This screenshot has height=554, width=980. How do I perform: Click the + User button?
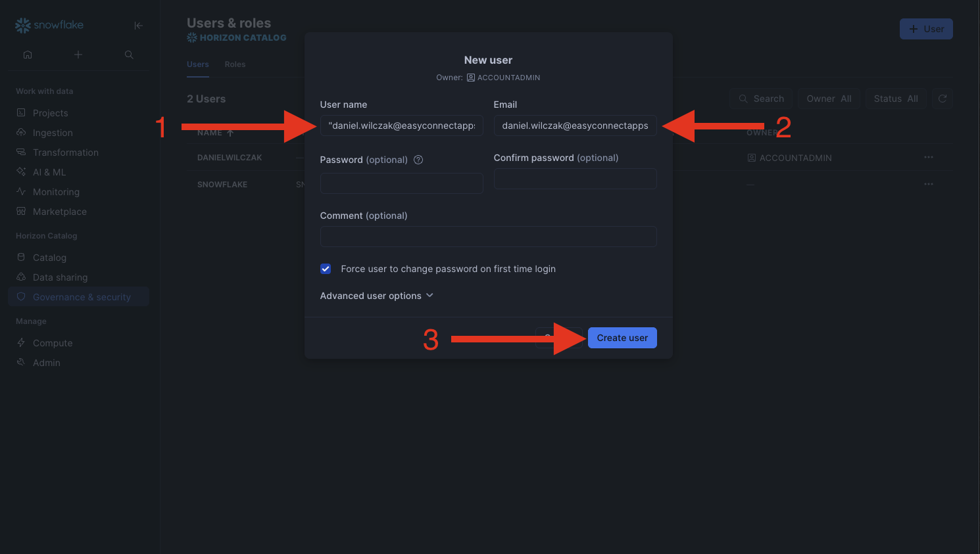(x=926, y=29)
